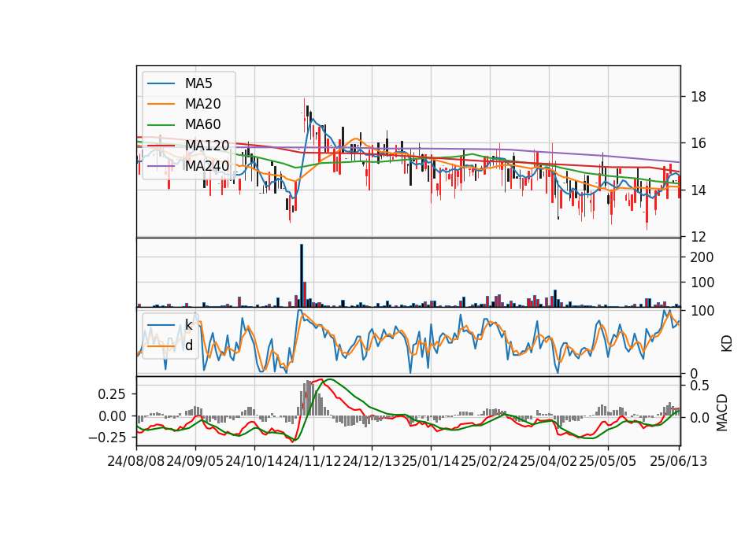Click the 24/10/14 date axis label
The image size is (756, 543).
(x=254, y=461)
